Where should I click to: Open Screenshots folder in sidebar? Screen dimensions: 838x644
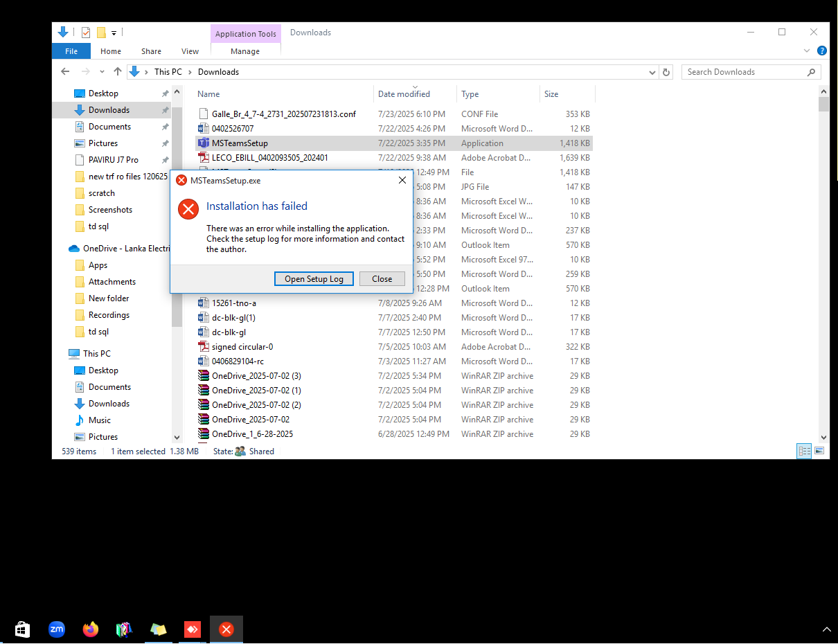click(x=110, y=210)
